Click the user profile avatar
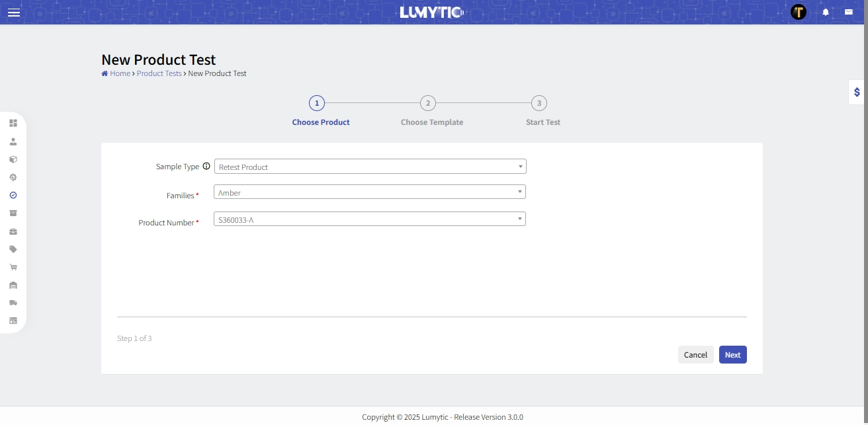This screenshot has width=868, height=425. click(x=799, y=12)
